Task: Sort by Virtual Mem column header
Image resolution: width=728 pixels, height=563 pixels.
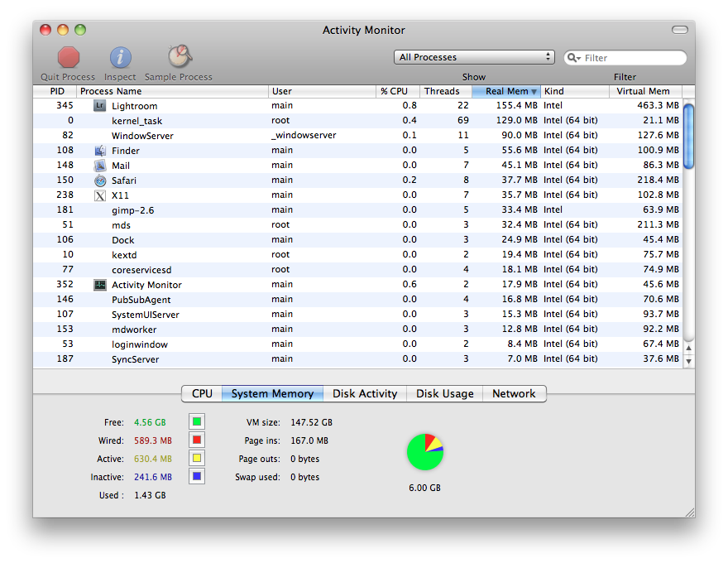Action: click(646, 91)
